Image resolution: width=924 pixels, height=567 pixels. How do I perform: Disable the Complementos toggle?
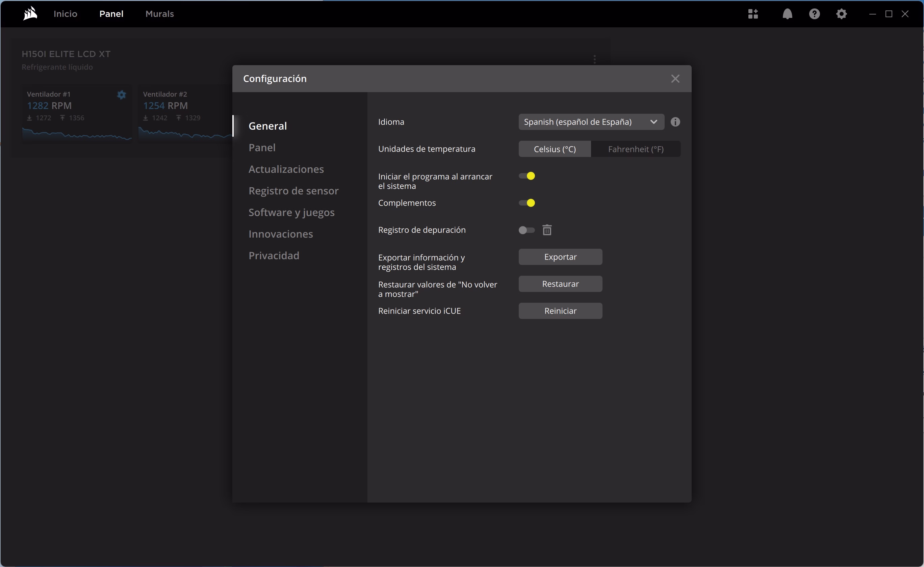pyautogui.click(x=527, y=203)
